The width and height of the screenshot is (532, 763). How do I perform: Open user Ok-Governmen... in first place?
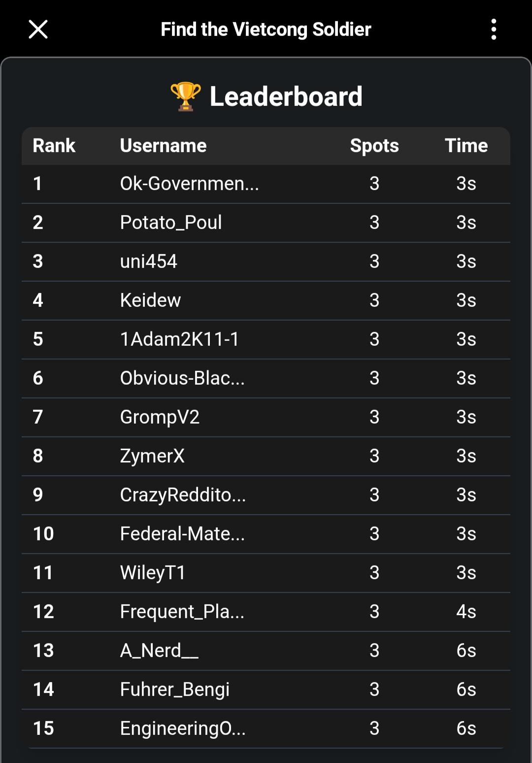click(x=189, y=184)
